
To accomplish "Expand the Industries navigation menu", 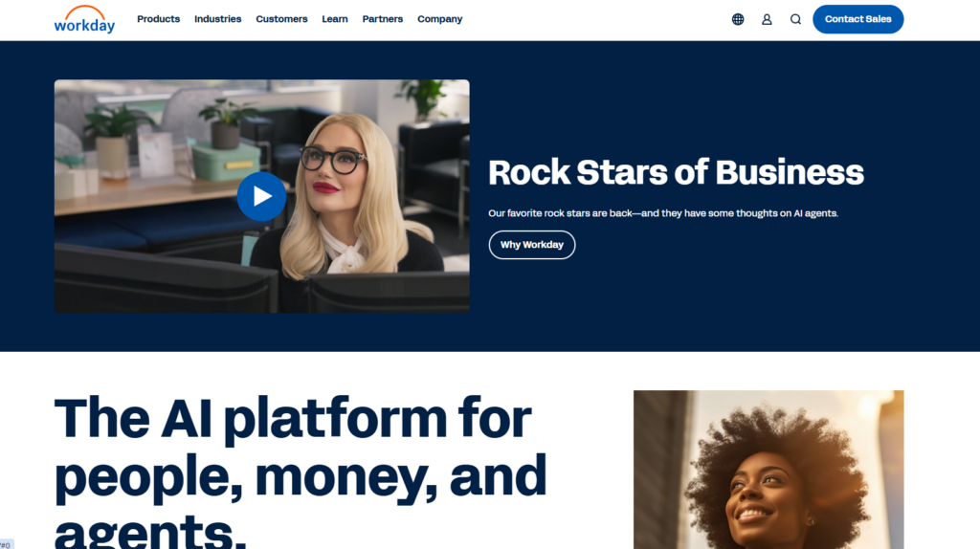I will (217, 19).
